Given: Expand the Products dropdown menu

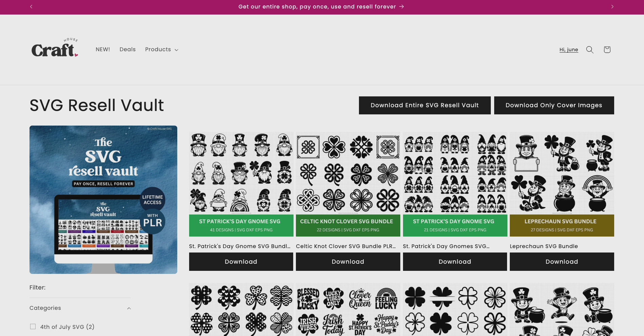Looking at the screenshot, I should tap(162, 50).
